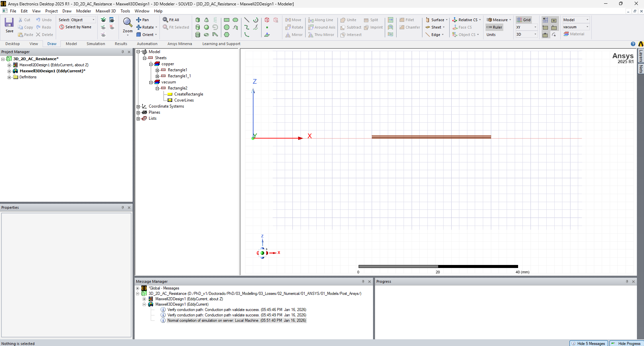Expand Rectangle1 in the model tree
644x346 pixels.
point(157,70)
